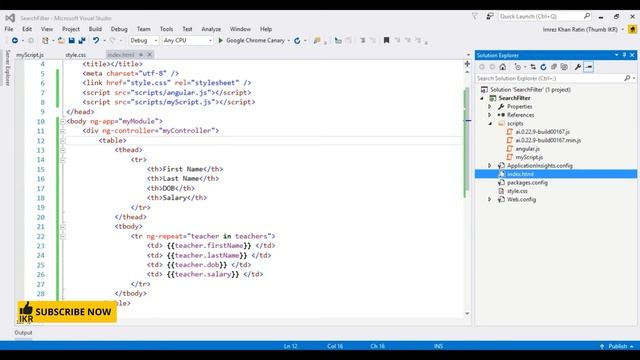Viewport: 640px width, 360px height.
Task: Click the Home icon in Solution Explorer
Action: click(x=502, y=67)
